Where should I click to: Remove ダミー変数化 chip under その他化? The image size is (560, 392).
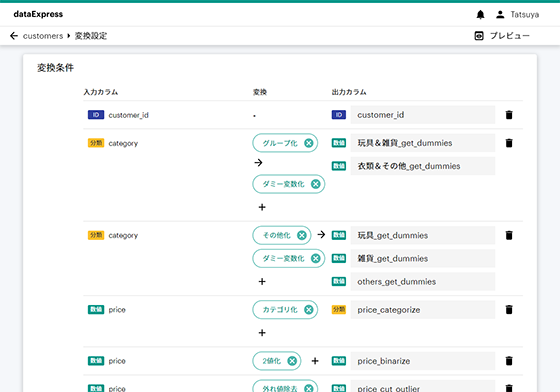click(x=315, y=258)
